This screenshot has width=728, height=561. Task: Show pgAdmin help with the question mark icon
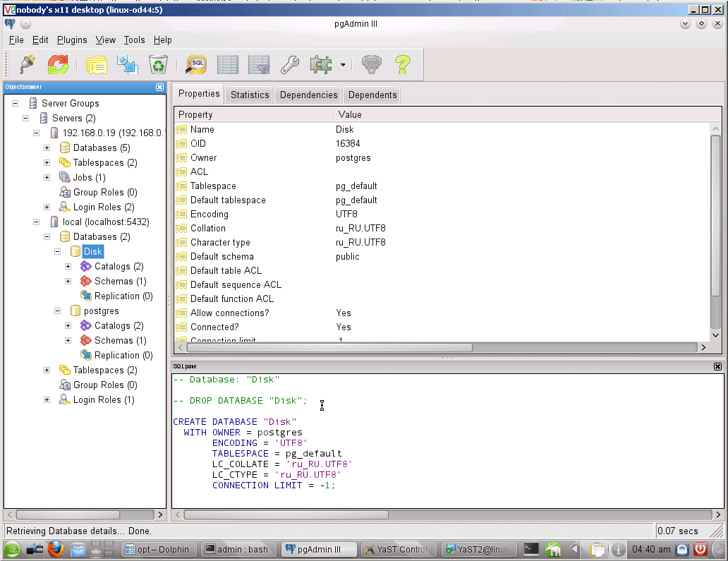pos(402,65)
